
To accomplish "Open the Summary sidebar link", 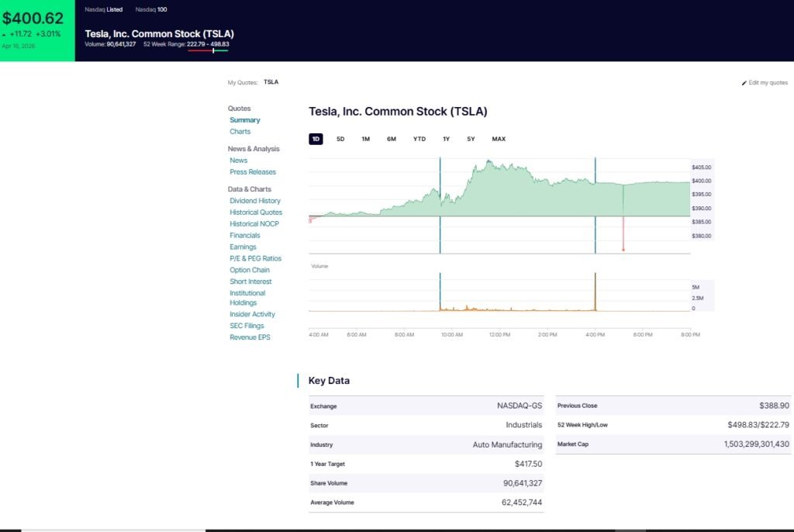I will pos(244,120).
